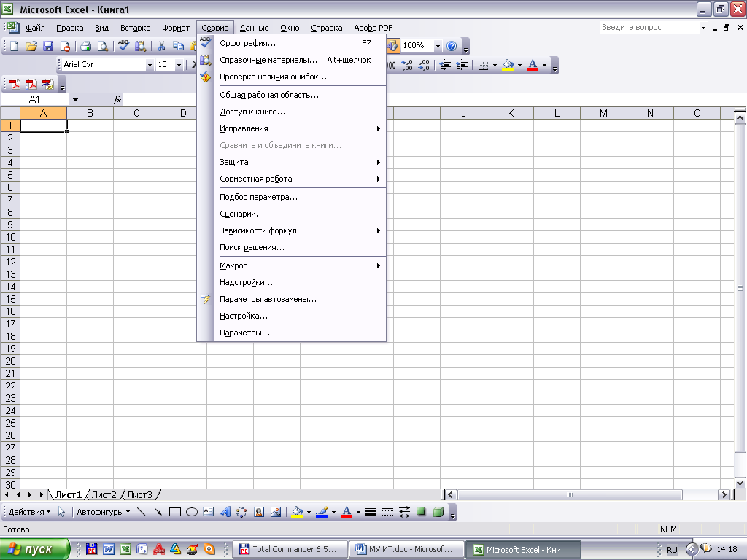Choose Подбор параметра... menu entry
Viewport: 747px width, 560px height.
click(x=300, y=197)
